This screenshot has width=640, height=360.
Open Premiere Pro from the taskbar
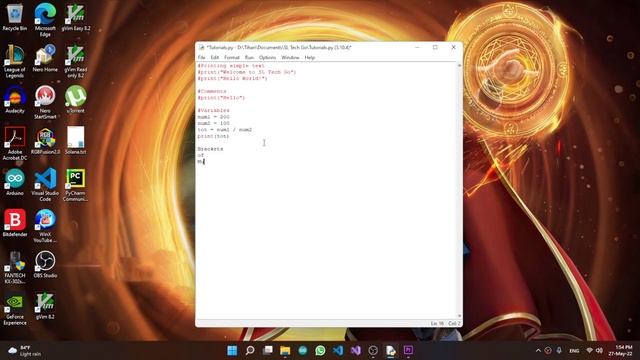tap(408, 351)
